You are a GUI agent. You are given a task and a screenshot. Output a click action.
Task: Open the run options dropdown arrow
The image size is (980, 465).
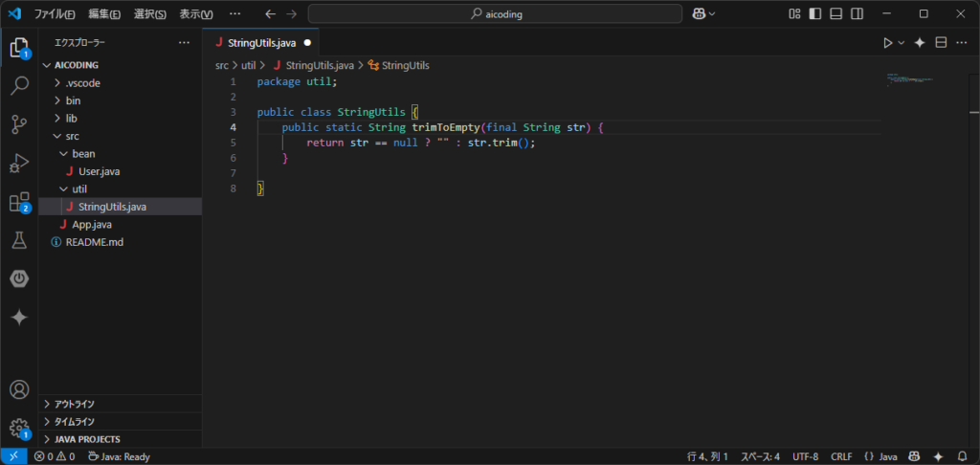coord(902,42)
